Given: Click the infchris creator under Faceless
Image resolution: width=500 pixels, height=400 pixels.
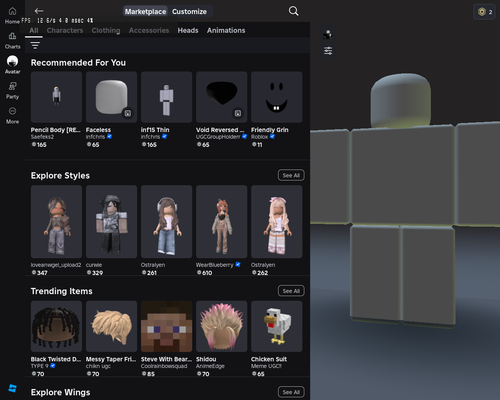Looking at the screenshot, I should [95, 137].
